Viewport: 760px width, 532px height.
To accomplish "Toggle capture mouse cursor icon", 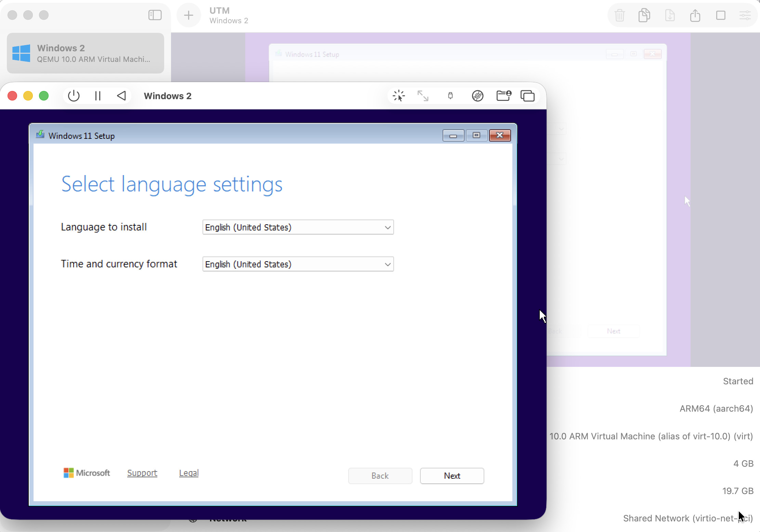I will [399, 96].
